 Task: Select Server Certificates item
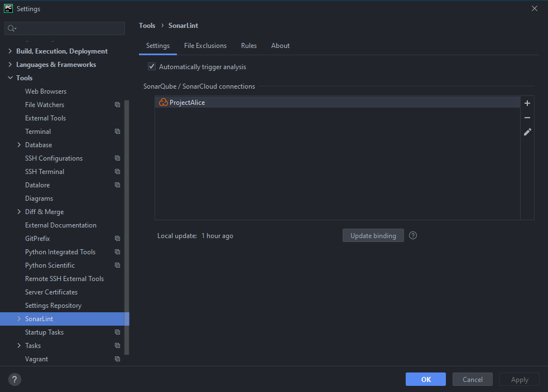click(x=51, y=292)
